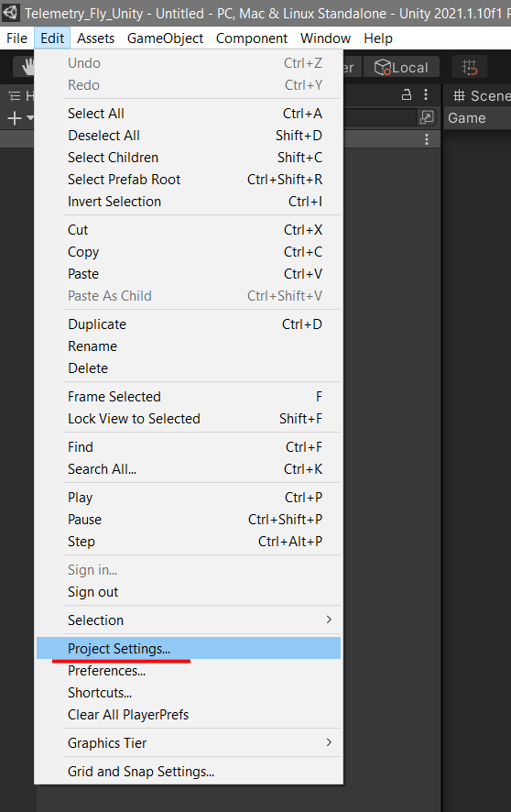Image resolution: width=511 pixels, height=812 pixels.
Task: Open the Component menu
Action: click(x=251, y=38)
